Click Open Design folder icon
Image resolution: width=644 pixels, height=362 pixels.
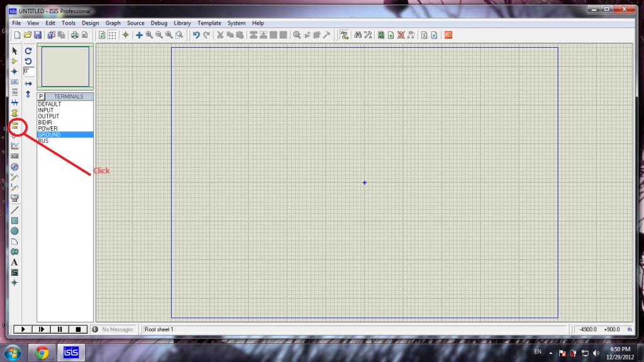28,35
